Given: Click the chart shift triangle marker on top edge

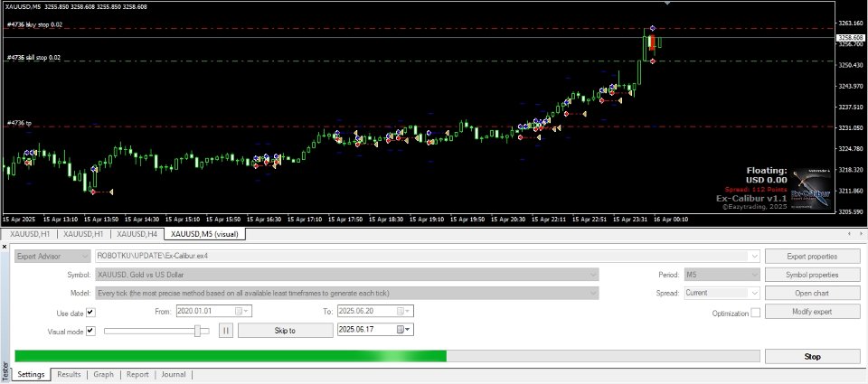Looking at the screenshot, I should click(x=667, y=4).
